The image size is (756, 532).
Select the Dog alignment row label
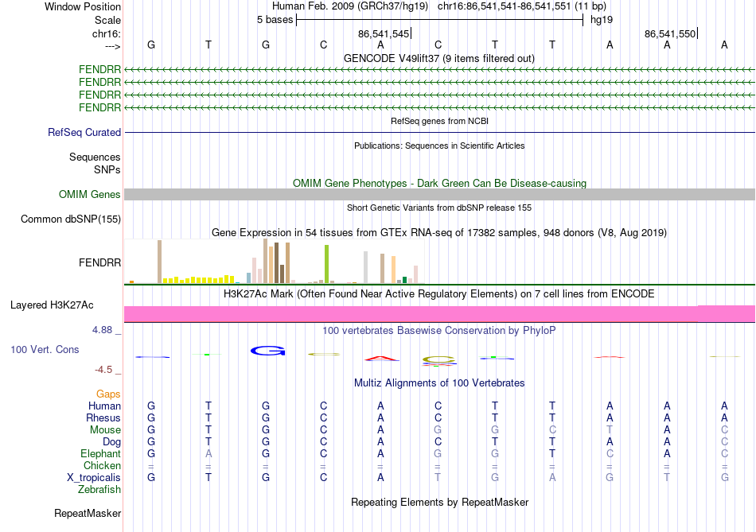[111, 442]
